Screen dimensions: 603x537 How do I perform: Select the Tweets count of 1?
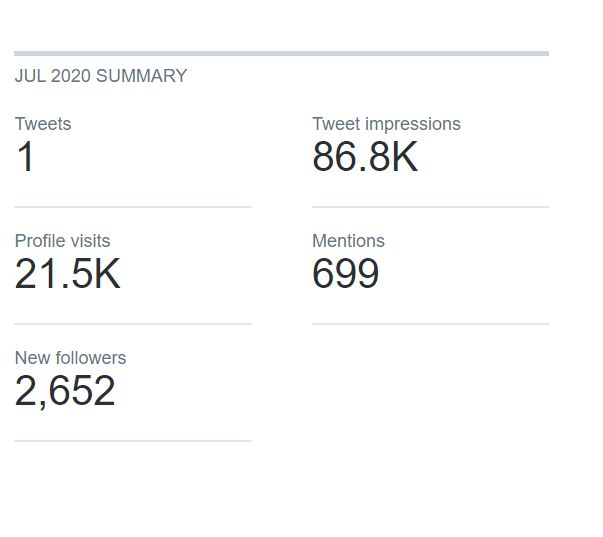pos(25,157)
